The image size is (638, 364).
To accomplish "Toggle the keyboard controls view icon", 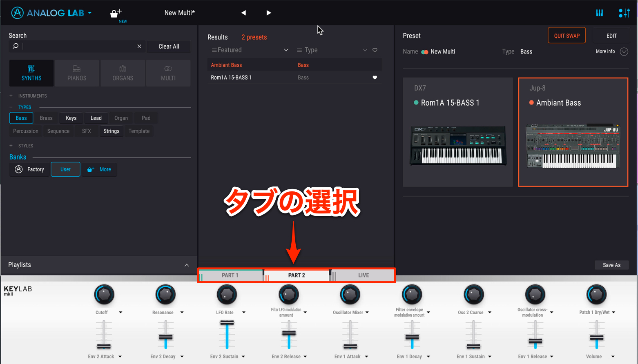I will [x=599, y=13].
